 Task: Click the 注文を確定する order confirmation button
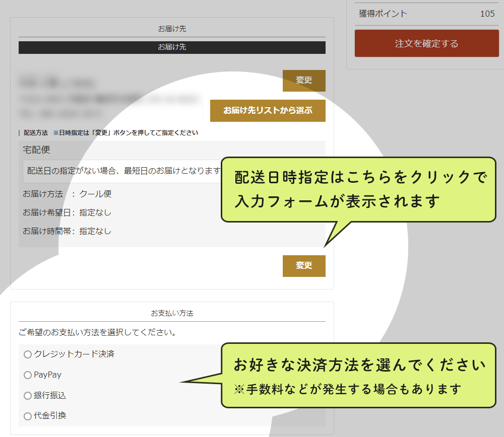pyautogui.click(x=426, y=43)
